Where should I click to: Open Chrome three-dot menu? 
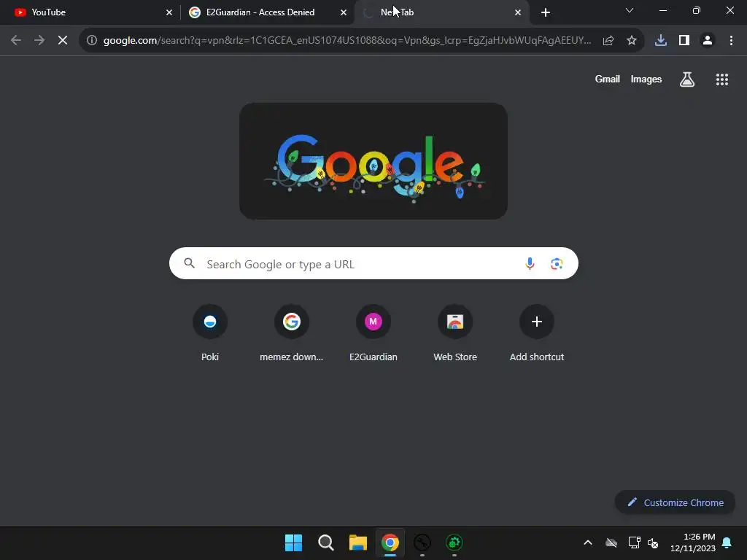[731, 41]
